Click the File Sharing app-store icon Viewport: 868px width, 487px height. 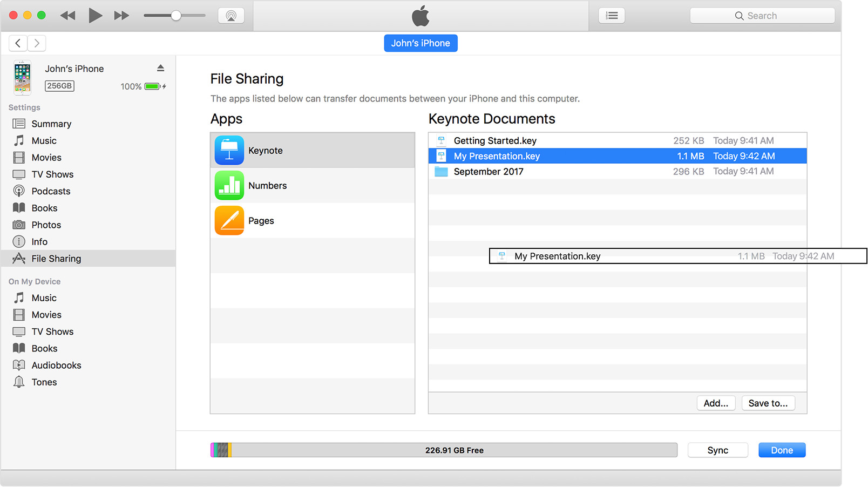coord(19,258)
